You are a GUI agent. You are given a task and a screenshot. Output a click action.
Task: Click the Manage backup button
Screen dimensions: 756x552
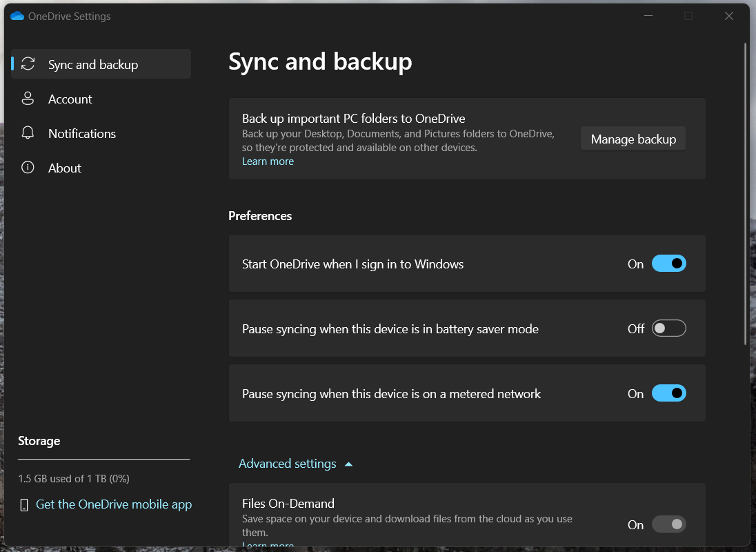click(x=633, y=139)
